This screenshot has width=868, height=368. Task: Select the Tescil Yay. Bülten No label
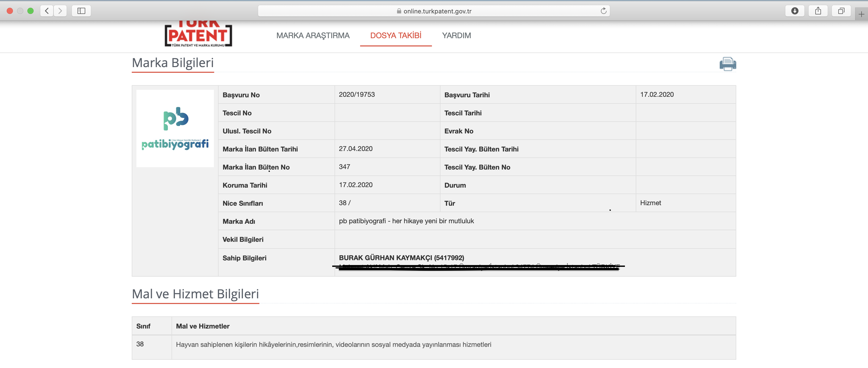point(477,167)
